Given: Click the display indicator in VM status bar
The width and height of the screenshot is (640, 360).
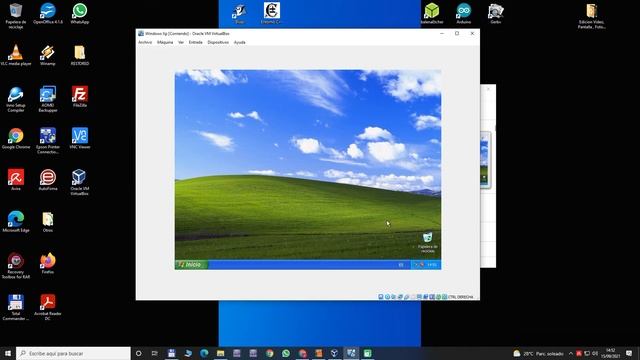Looking at the screenshot, I should [x=419, y=297].
